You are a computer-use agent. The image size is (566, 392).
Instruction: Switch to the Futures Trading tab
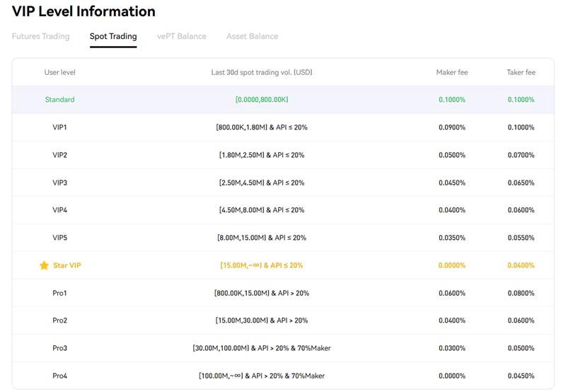40,36
